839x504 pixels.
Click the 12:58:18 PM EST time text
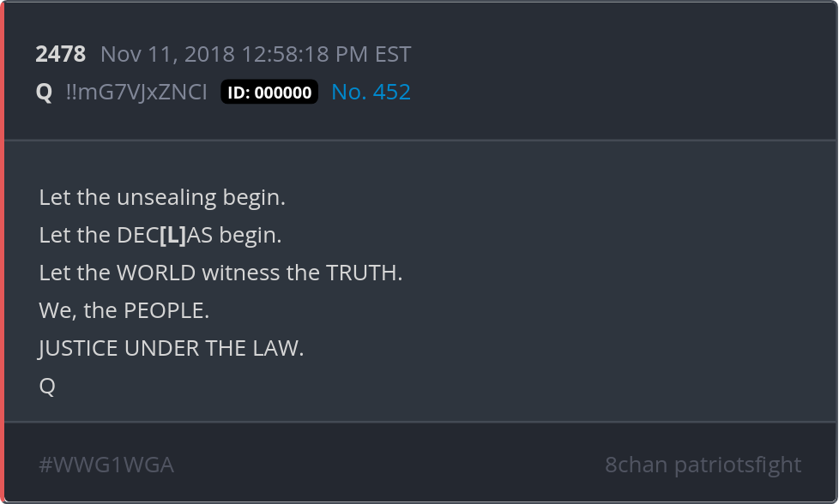326,54
